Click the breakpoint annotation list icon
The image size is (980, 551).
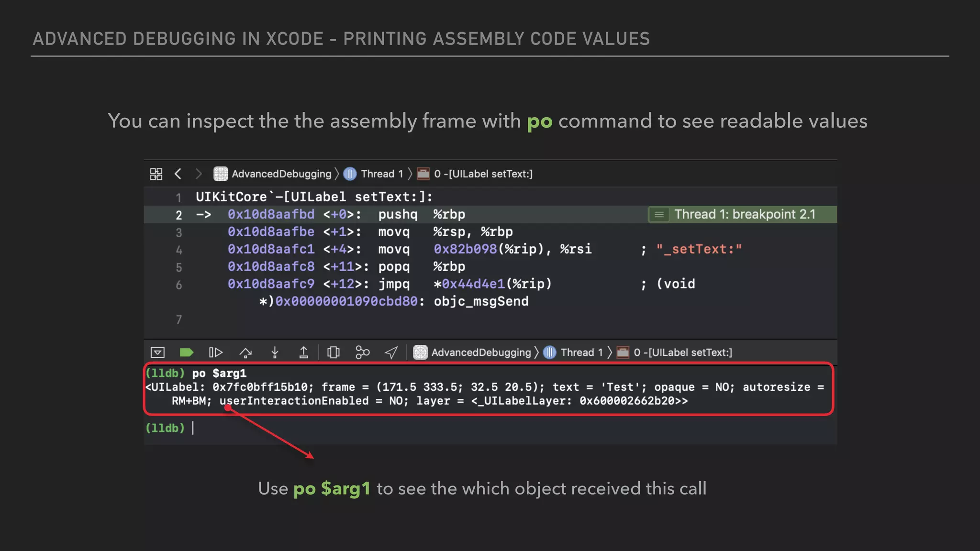coord(659,215)
